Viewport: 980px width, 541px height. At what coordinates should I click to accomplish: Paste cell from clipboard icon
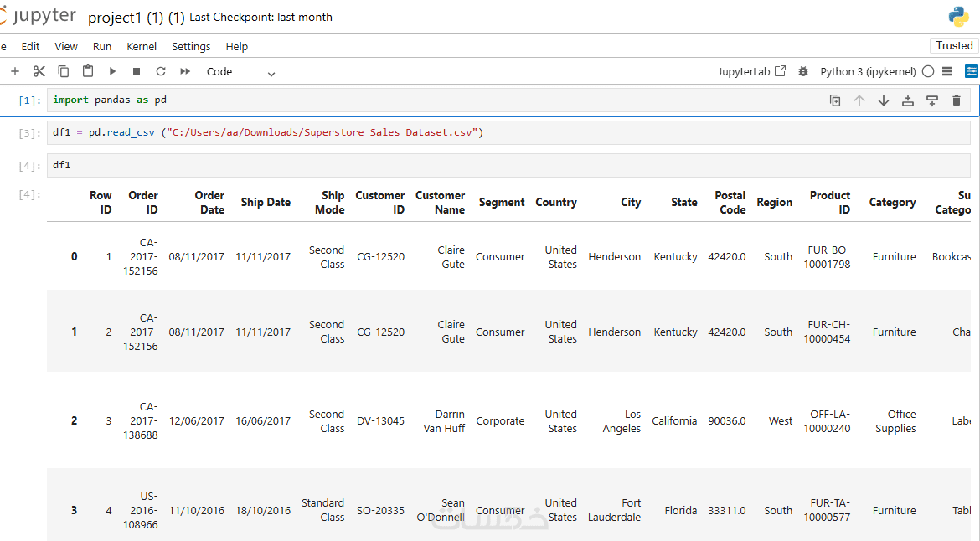[88, 72]
